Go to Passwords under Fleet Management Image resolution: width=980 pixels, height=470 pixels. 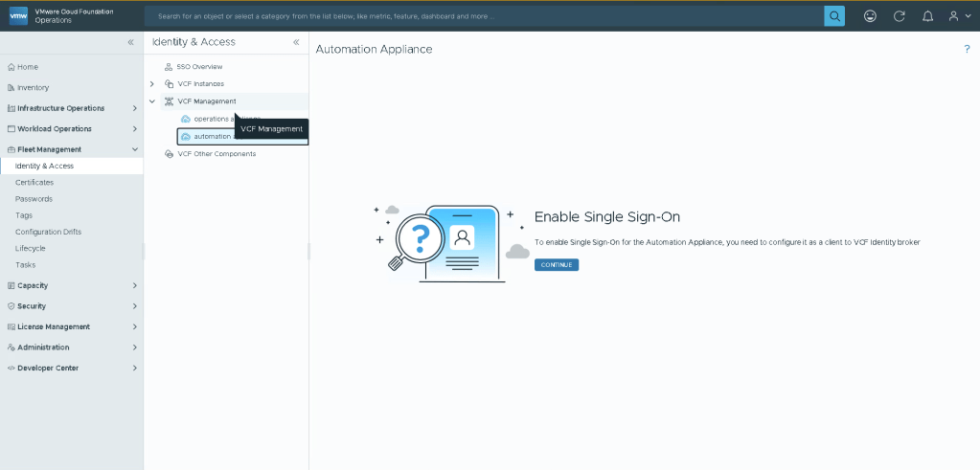point(34,199)
